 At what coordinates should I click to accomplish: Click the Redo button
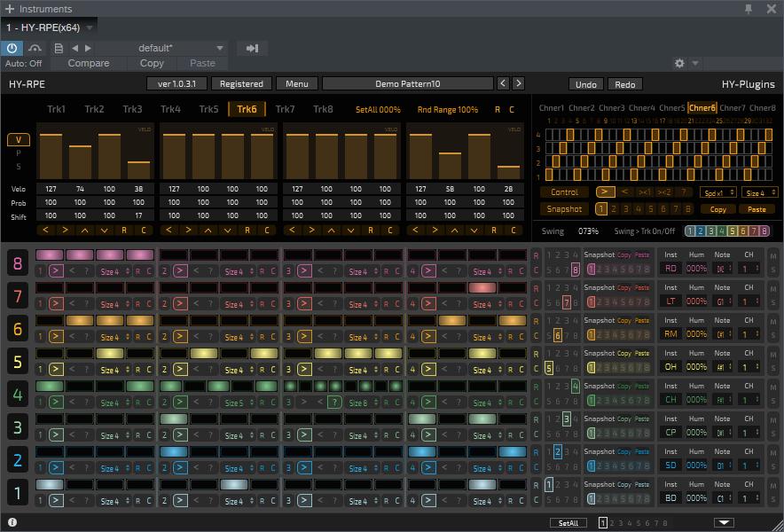pyautogui.click(x=625, y=84)
